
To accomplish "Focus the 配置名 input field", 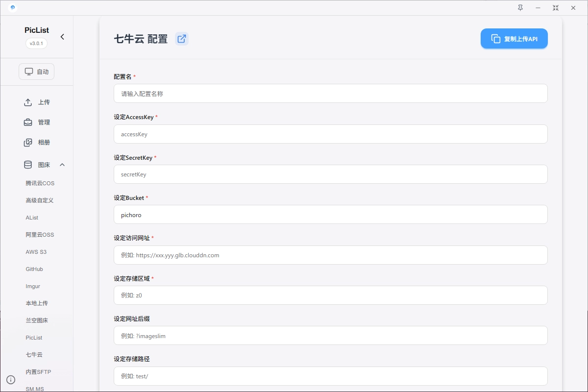I will [331, 94].
